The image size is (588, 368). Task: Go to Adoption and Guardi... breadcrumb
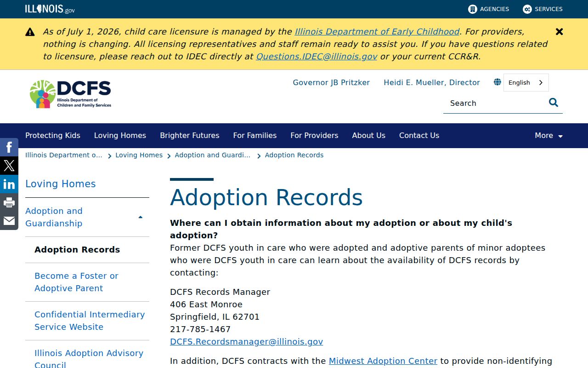click(213, 155)
